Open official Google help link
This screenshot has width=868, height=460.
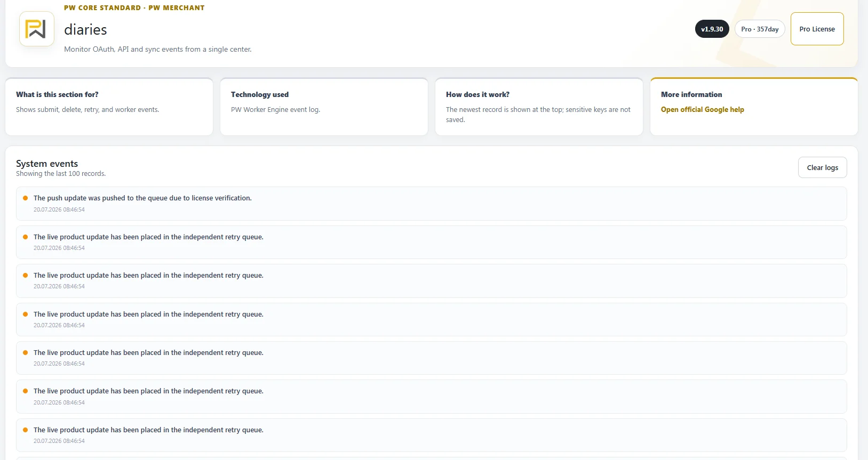(x=702, y=109)
